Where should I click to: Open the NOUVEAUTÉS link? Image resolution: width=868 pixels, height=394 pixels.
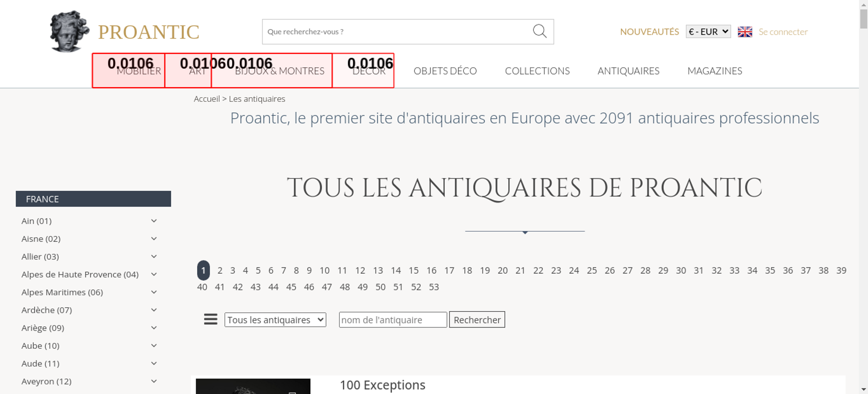[649, 32]
